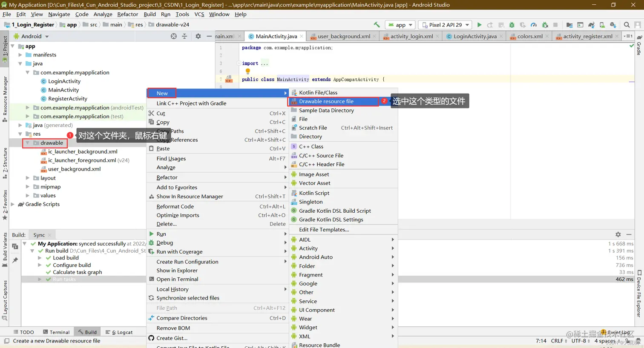
Task: Open the Refactor menu in menu bar
Action: tap(128, 14)
